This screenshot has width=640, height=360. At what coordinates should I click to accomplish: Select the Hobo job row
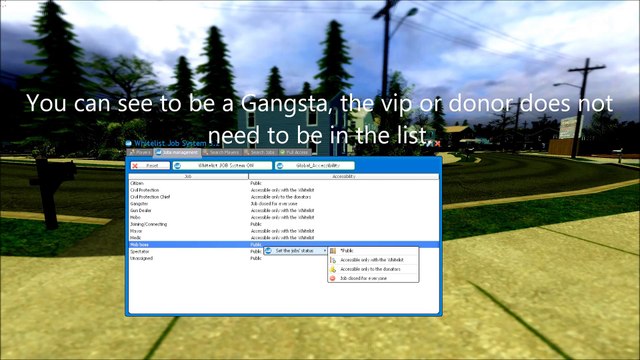pos(284,217)
